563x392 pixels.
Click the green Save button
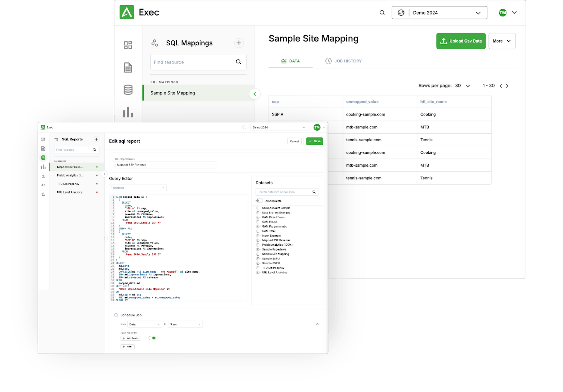314,141
